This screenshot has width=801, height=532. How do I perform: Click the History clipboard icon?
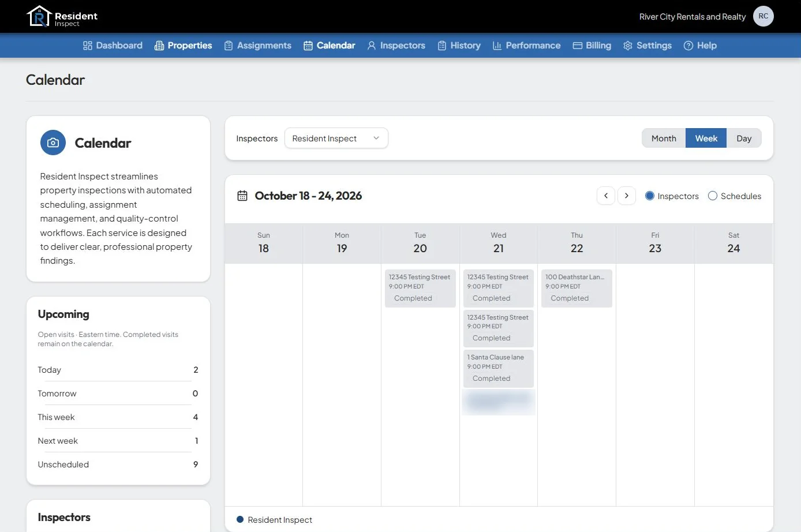442,46
